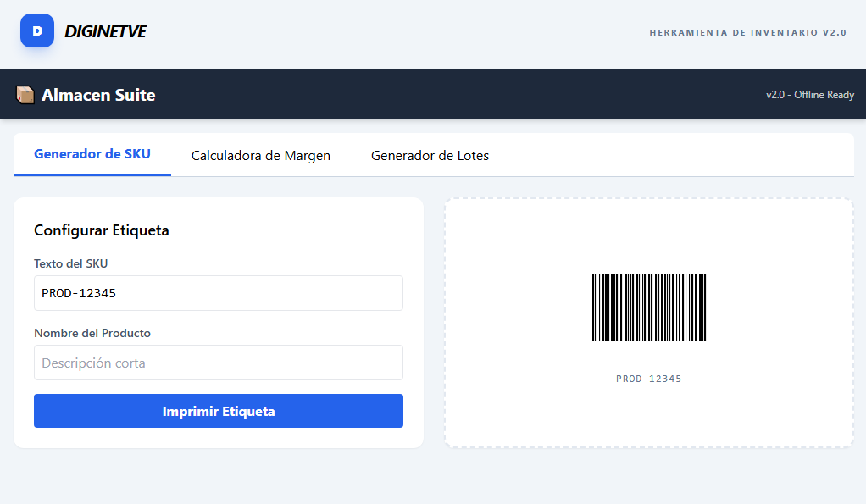Select the Texto del SKU input field
This screenshot has width=866, height=504.
tap(218, 292)
